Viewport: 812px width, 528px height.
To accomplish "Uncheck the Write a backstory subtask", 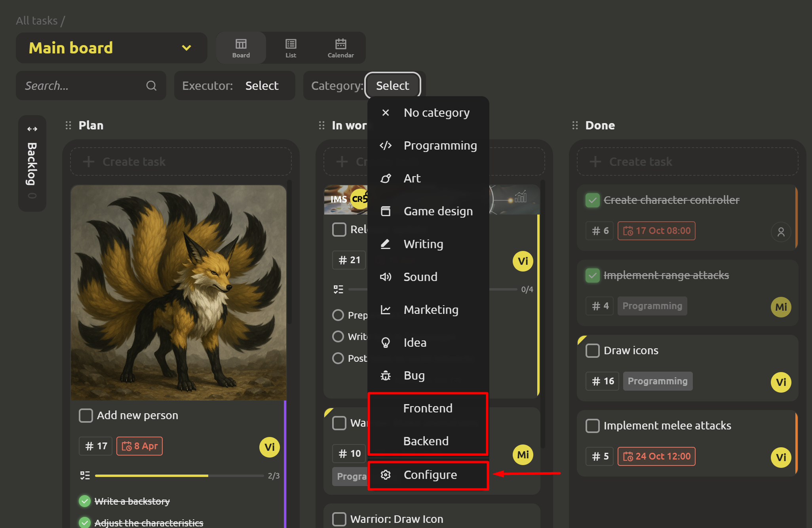I will [84, 501].
